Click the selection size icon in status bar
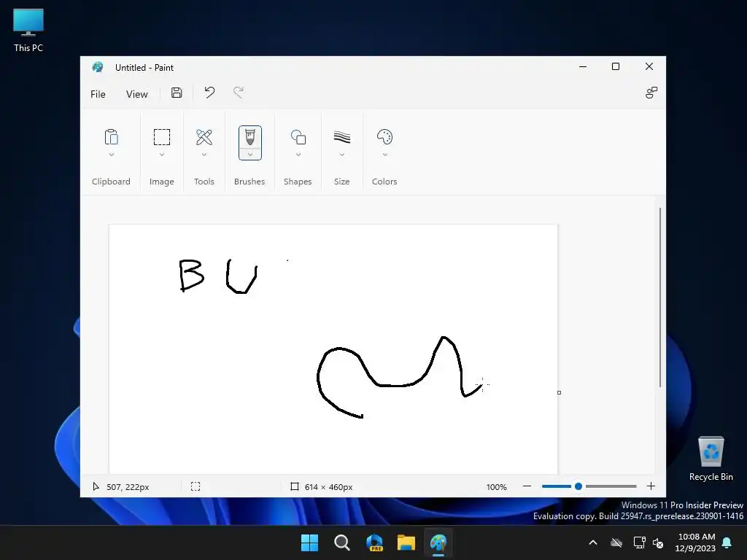Image resolution: width=747 pixels, height=560 pixels. [196, 486]
